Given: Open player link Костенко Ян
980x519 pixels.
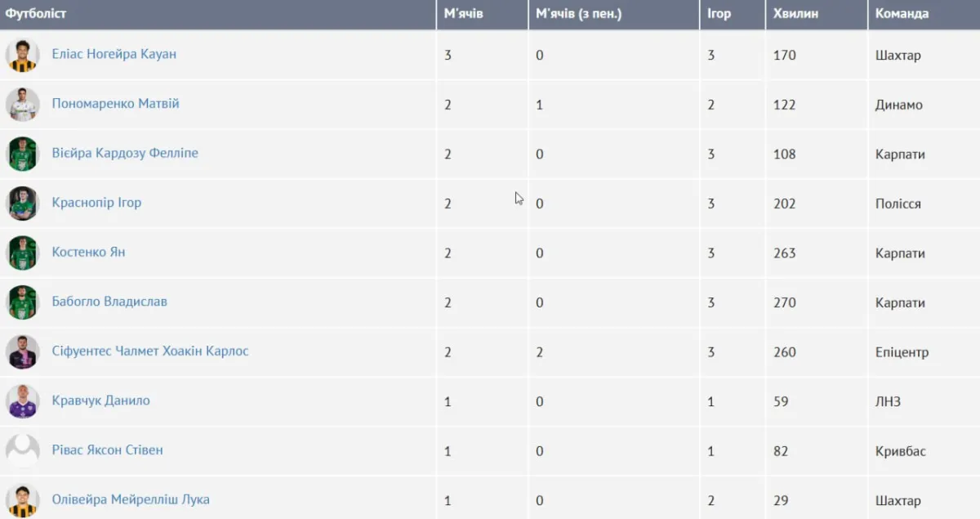Looking at the screenshot, I should [88, 252].
